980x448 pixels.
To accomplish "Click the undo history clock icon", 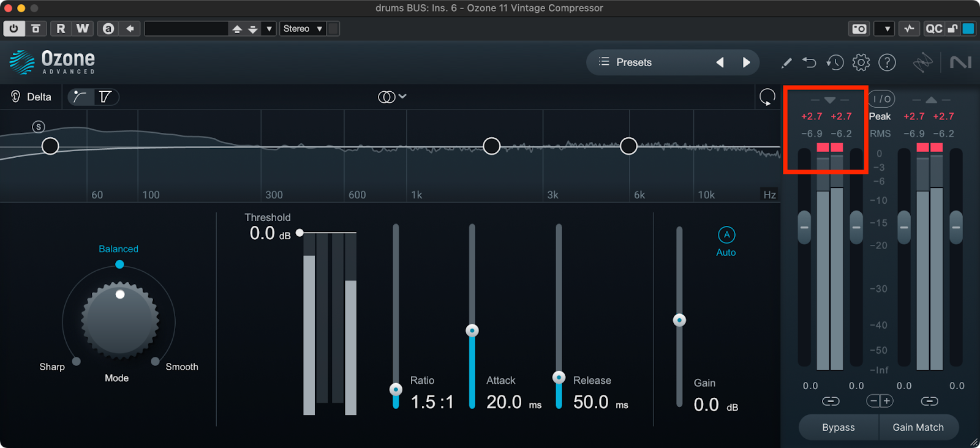I will pos(835,62).
